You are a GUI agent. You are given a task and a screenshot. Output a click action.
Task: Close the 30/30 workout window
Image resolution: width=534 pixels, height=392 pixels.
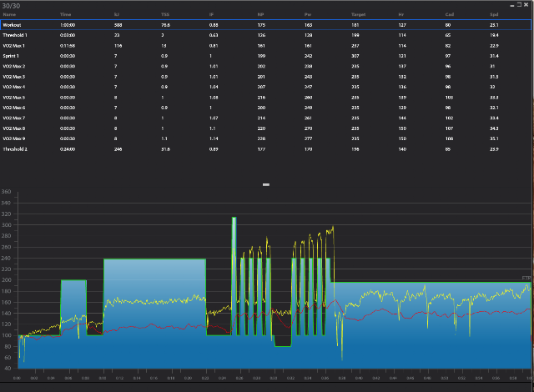tap(526, 5)
